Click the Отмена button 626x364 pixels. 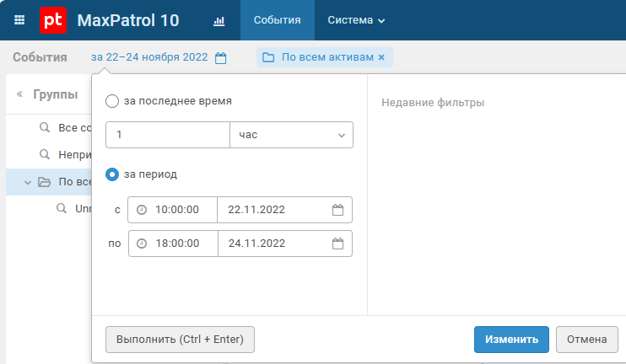tap(586, 340)
